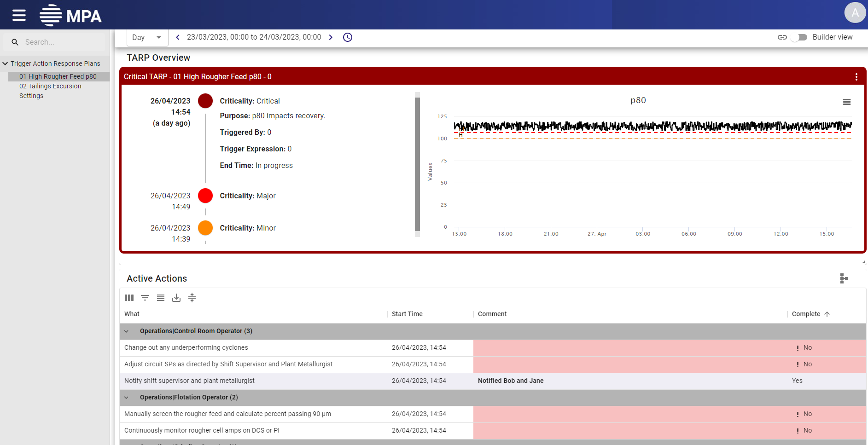The height and width of the screenshot is (445, 868).
Task: Click the clock time-range icon
Action: (348, 37)
